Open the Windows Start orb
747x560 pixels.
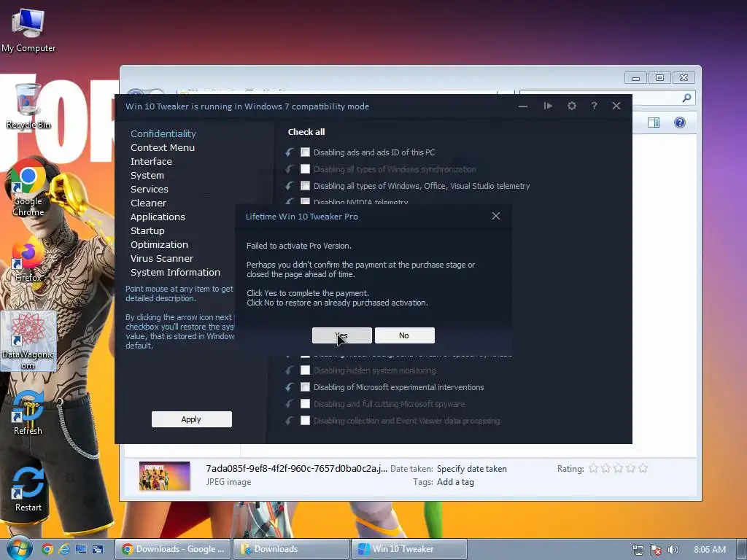(x=19, y=548)
